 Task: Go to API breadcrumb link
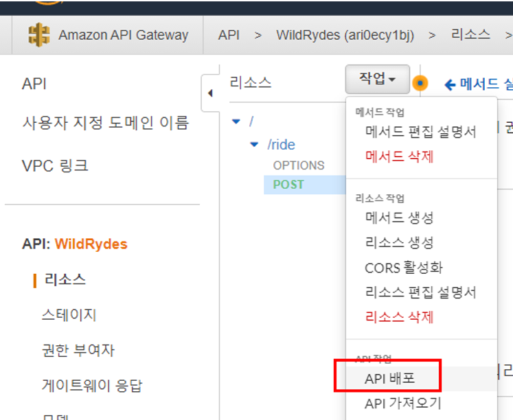(229, 35)
